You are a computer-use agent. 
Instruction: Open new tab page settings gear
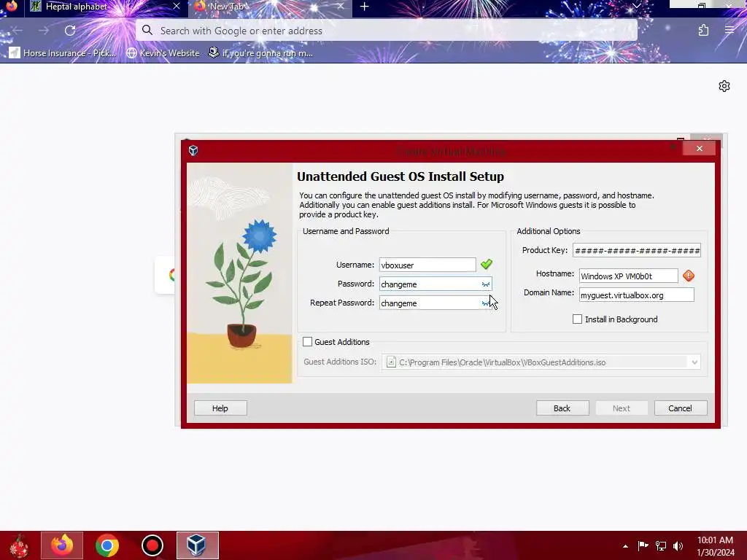[724, 86]
